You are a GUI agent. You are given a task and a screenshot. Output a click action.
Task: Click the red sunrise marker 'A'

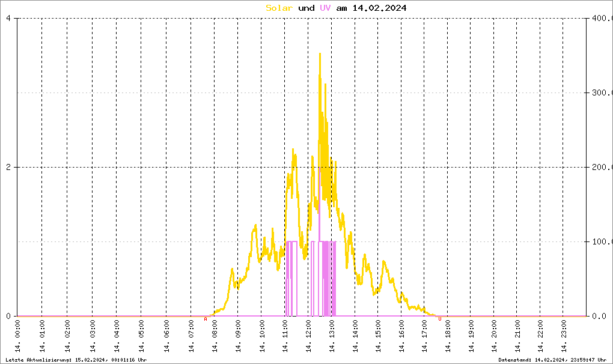pyautogui.click(x=206, y=319)
